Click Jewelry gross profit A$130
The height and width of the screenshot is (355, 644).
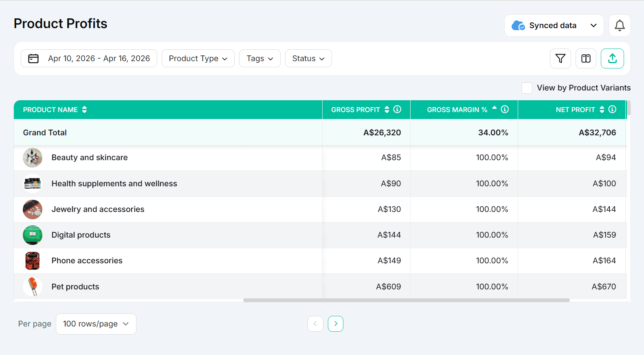point(389,209)
